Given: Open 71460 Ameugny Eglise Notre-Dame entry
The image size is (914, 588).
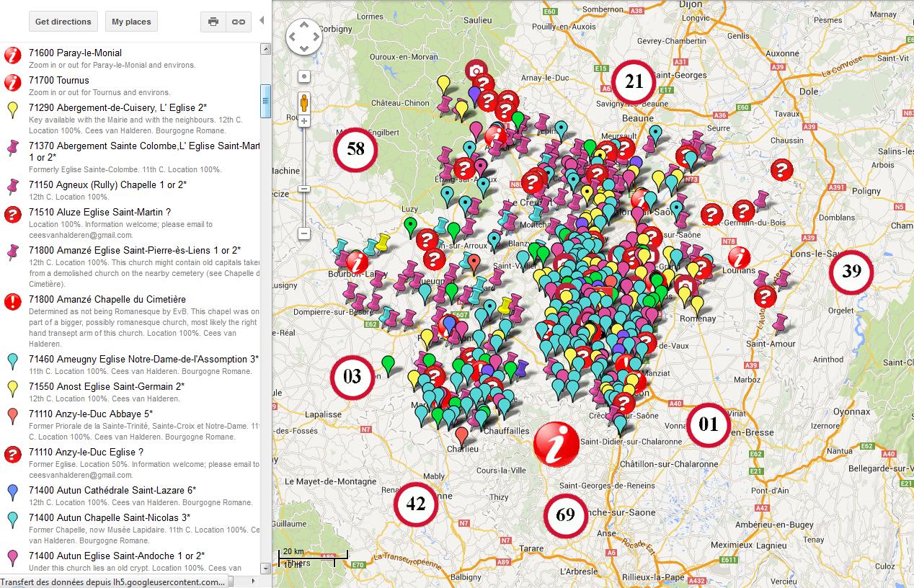Looking at the screenshot, I should 144,359.
